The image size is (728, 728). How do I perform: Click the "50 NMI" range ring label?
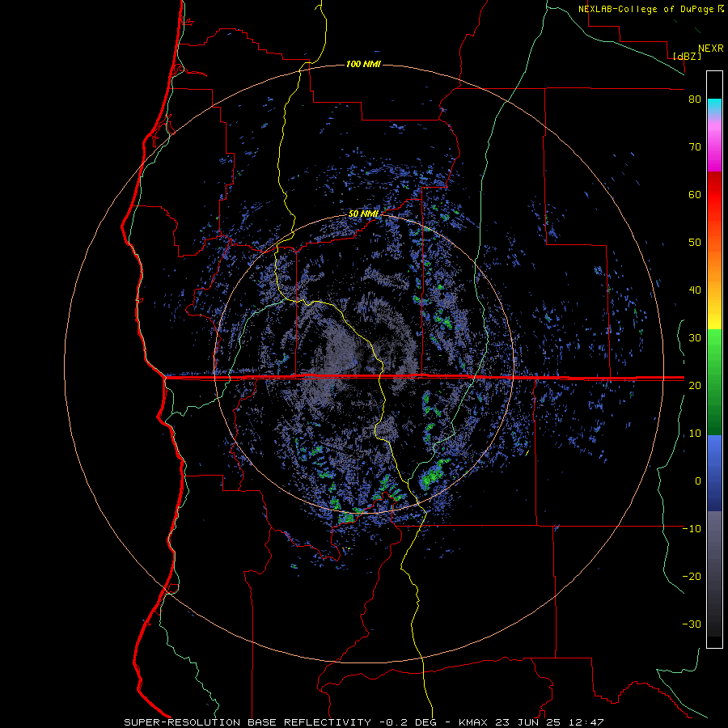click(x=363, y=214)
